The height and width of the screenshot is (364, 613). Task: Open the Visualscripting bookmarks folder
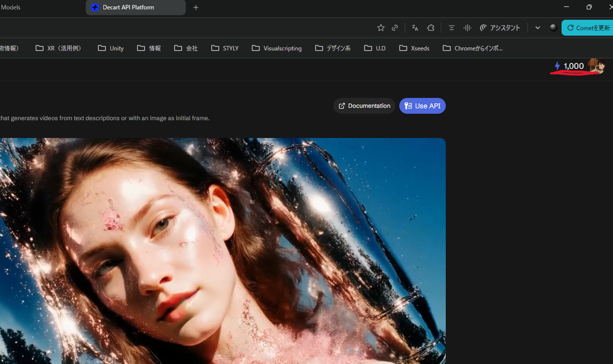tap(277, 48)
